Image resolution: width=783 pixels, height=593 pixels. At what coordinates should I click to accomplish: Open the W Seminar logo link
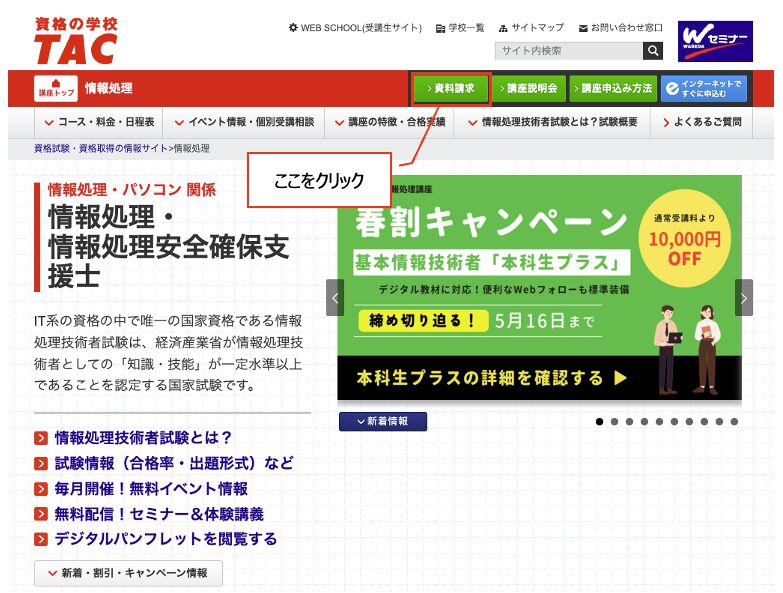click(715, 41)
